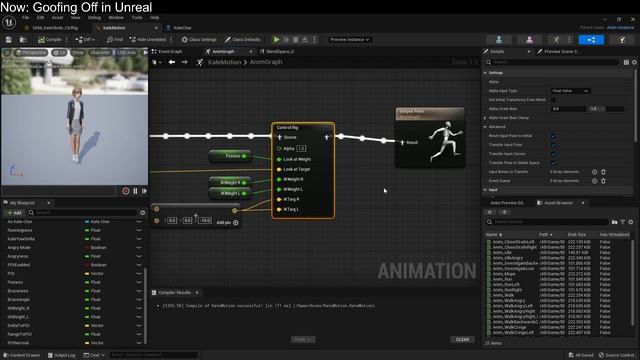
Task: Toggle Transfer Input Curves checkbox
Action: (553, 154)
